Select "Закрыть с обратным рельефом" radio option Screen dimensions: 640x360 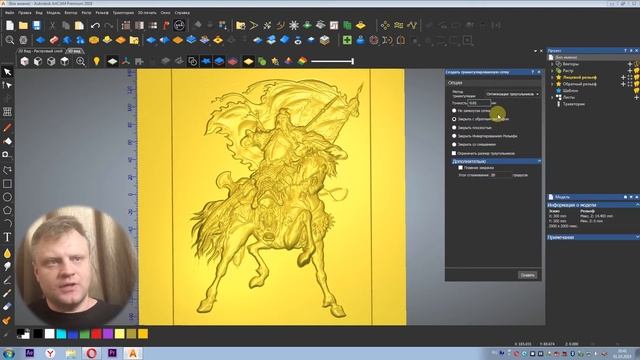point(454,119)
